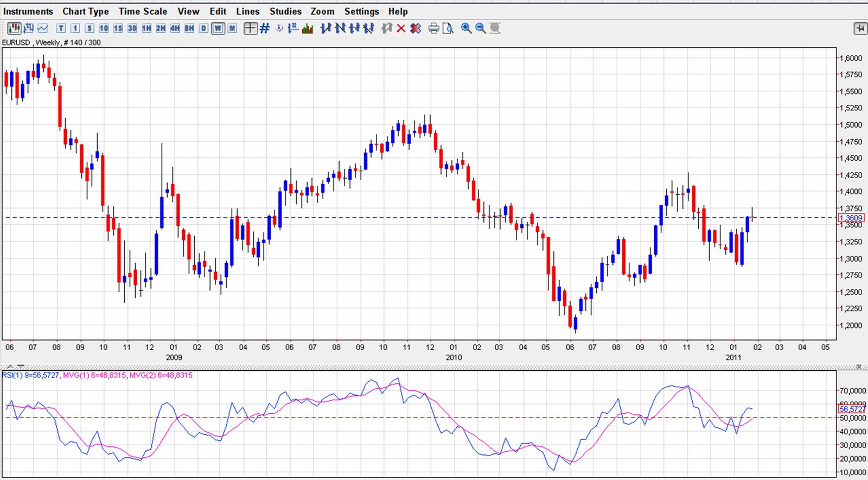Click the third blue line drawing tool
This screenshot has width=868, height=480.
click(x=354, y=28)
